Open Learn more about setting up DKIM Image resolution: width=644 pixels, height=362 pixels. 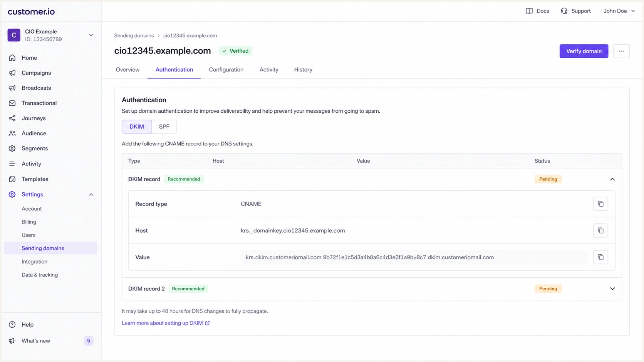(162, 323)
